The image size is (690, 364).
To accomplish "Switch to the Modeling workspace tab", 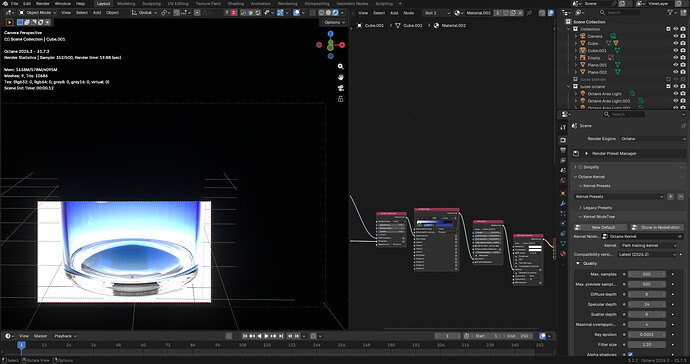I will [126, 4].
